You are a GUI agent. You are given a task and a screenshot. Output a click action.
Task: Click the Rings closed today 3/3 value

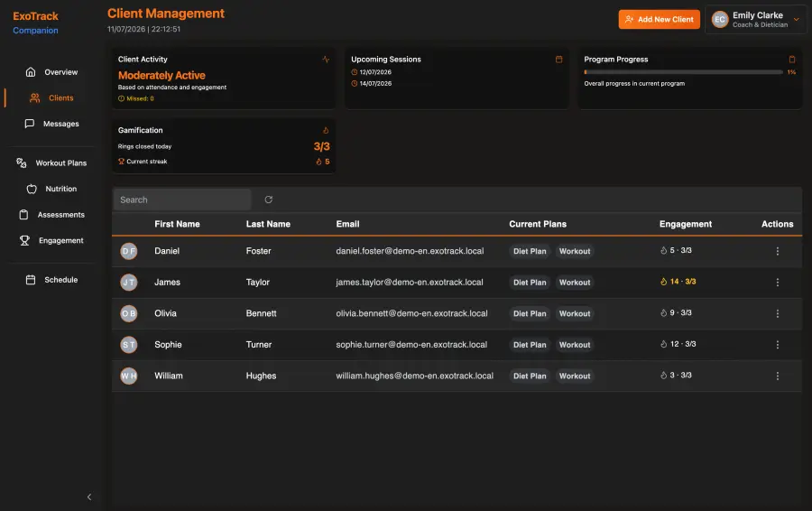coord(321,146)
